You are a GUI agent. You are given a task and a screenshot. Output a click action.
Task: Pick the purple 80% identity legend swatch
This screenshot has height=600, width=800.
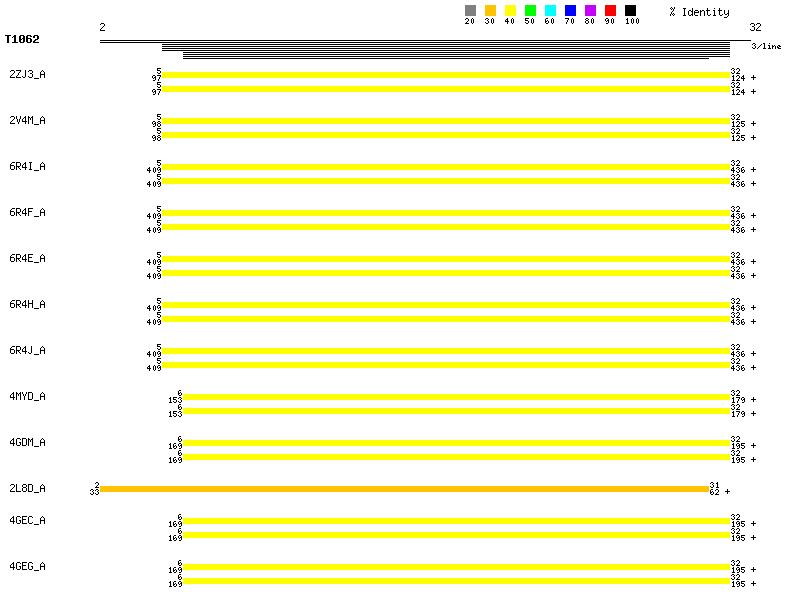[x=590, y=11]
